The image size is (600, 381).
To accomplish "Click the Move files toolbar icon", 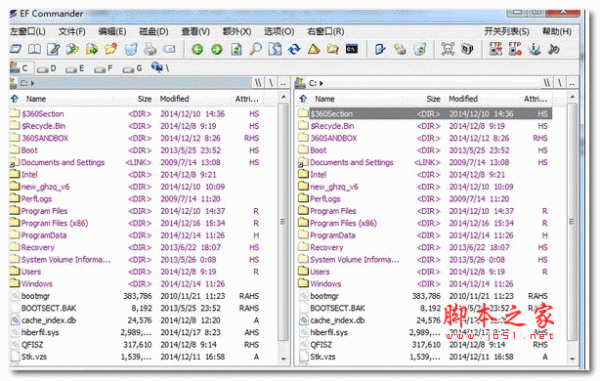I will click(92, 49).
